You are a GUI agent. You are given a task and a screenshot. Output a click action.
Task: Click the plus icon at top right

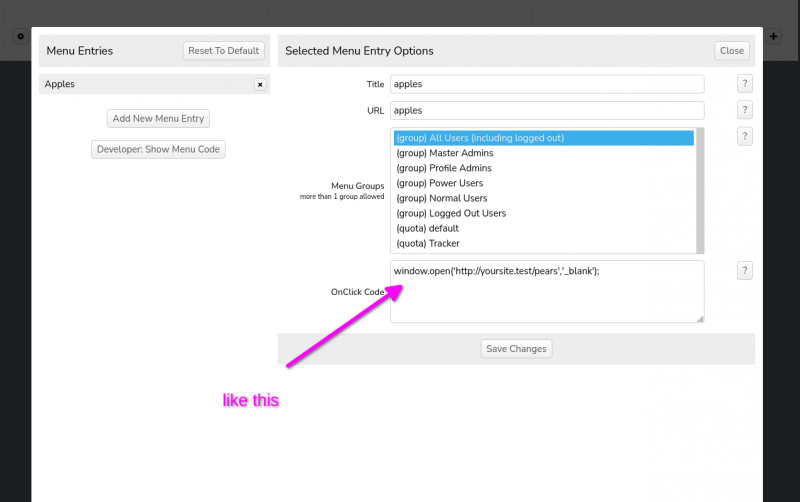point(774,36)
